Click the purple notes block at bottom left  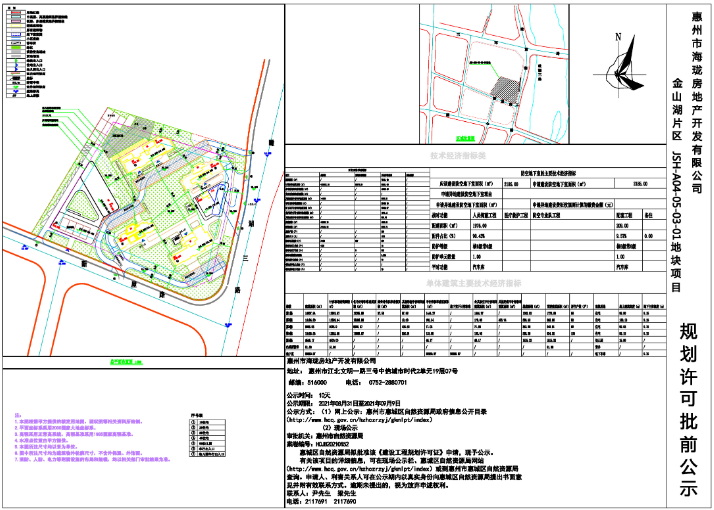point(93,437)
